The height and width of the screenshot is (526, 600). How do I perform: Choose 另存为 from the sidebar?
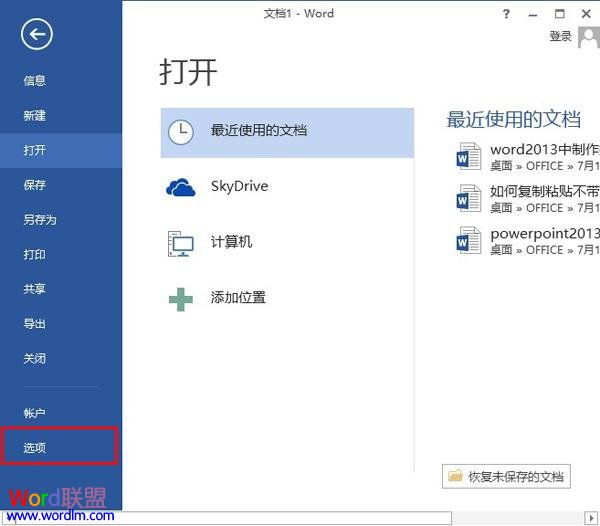click(x=40, y=220)
